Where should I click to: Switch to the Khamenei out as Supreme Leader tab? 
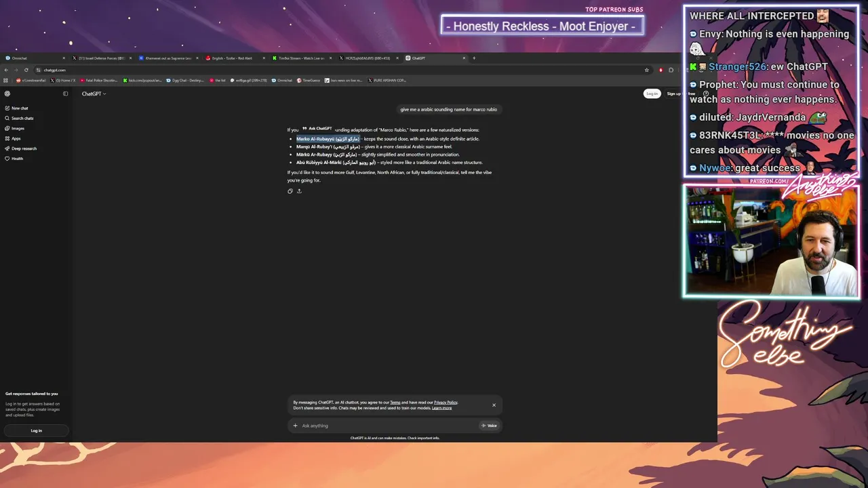click(168, 58)
